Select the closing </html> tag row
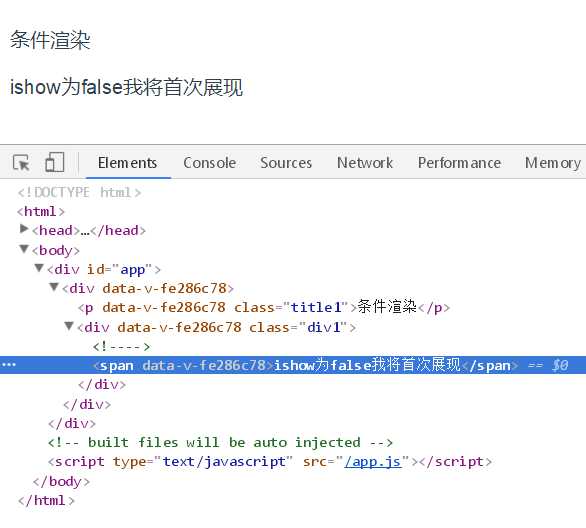The height and width of the screenshot is (528, 586). point(46,500)
